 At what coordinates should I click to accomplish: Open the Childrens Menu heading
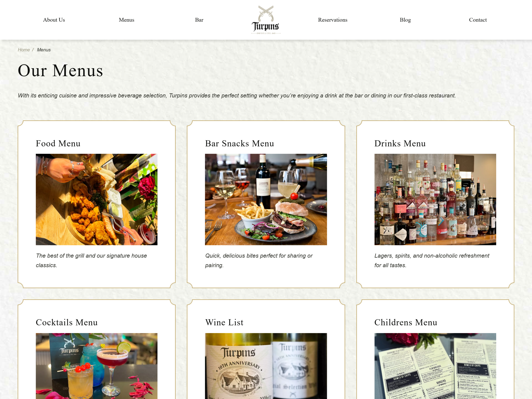click(x=406, y=323)
